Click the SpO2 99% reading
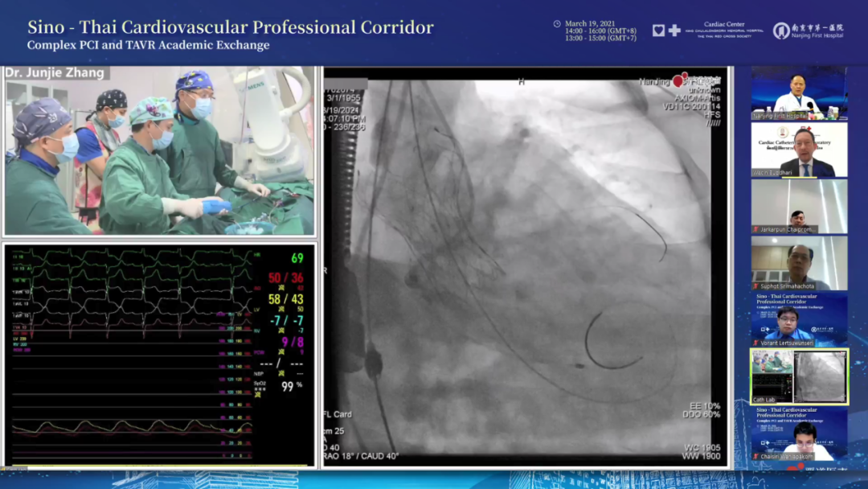868x489 pixels. [x=287, y=387]
